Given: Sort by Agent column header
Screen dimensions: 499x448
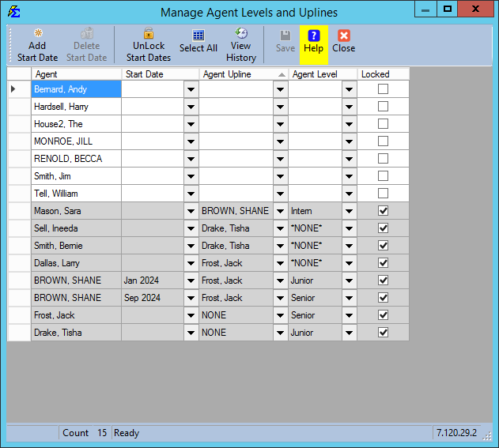Looking at the screenshot, I should coord(77,74).
